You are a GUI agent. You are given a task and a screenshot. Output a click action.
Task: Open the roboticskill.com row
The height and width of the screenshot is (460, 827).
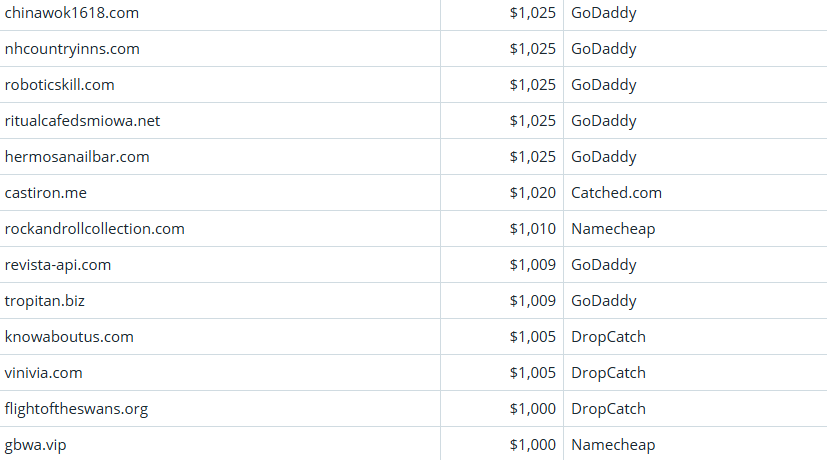[60, 85]
